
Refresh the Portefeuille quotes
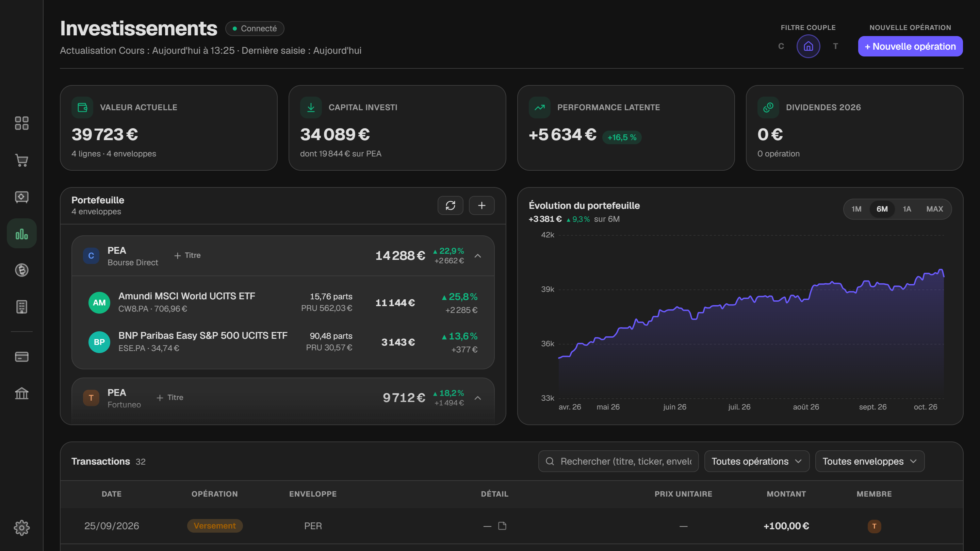451,205
